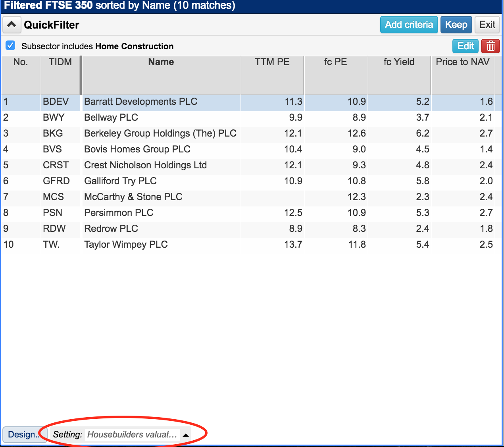Click the Keep button
The image size is (504, 447).
click(456, 25)
